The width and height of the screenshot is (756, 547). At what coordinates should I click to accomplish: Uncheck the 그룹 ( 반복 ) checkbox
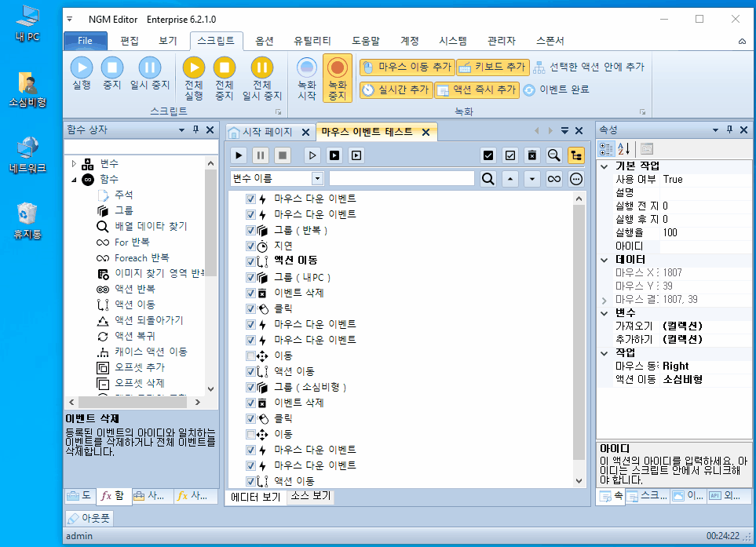click(x=250, y=230)
